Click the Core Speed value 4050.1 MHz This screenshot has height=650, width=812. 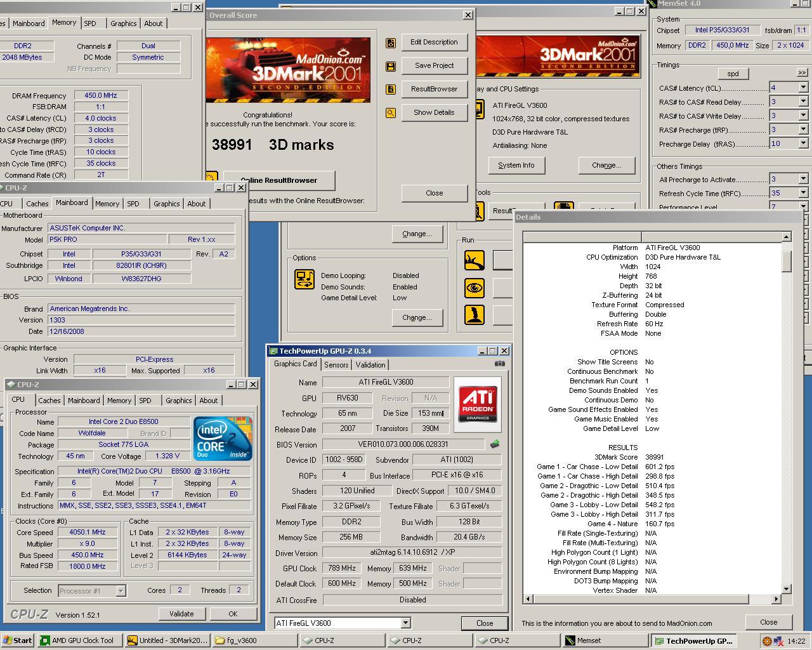point(88,533)
